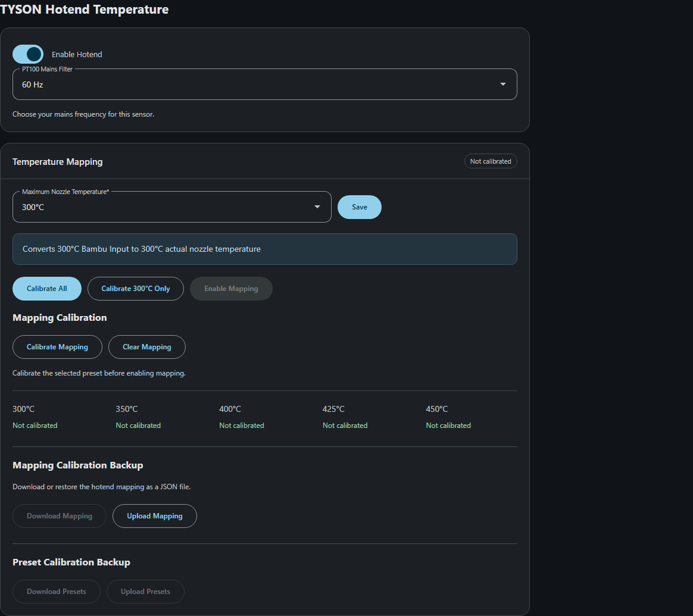693x616 pixels.
Task: Click the 350°C preset label
Action: click(x=127, y=409)
